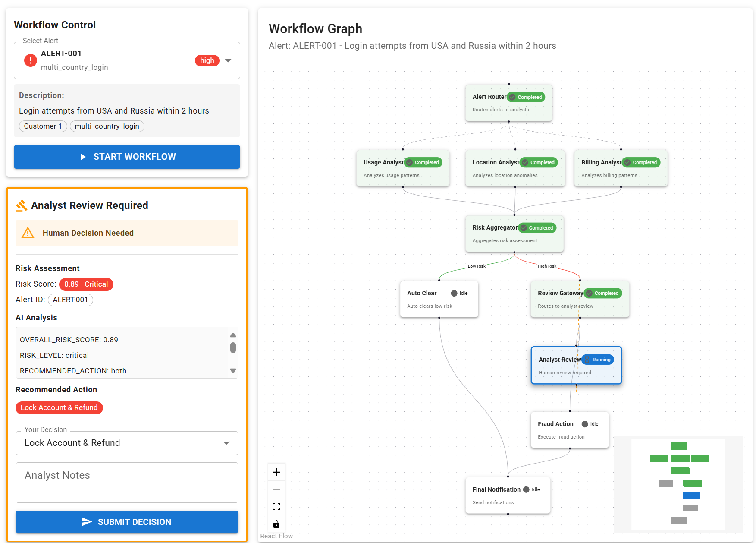The height and width of the screenshot is (543, 756).
Task: Expand the Your Decision dropdown
Action: pos(226,443)
